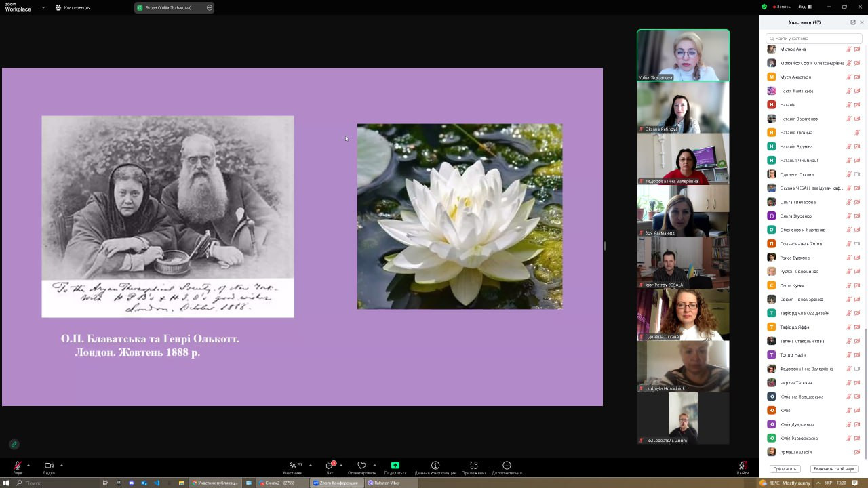Toggle camera with the Видео button
Screen dimensions: 868x488
(49, 466)
